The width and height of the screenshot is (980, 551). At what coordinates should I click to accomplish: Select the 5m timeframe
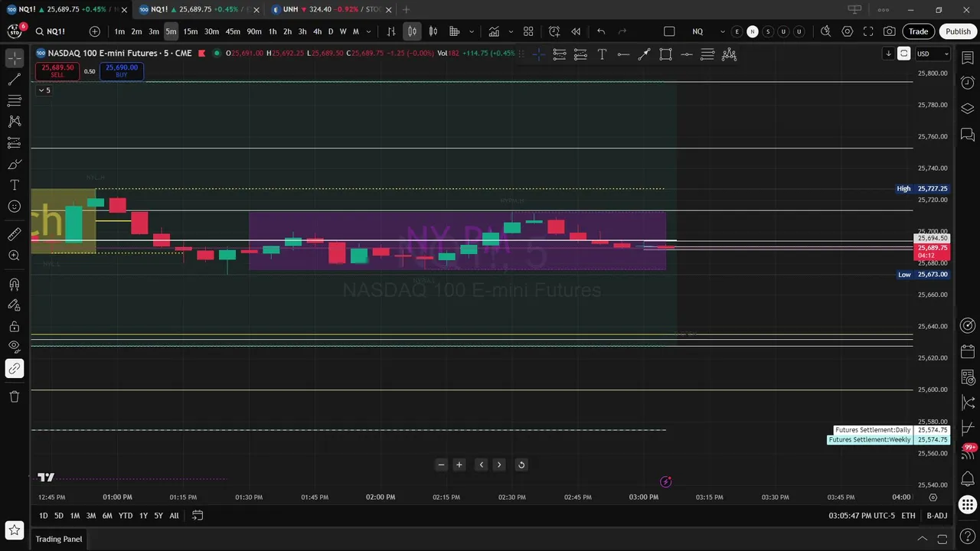(171, 31)
